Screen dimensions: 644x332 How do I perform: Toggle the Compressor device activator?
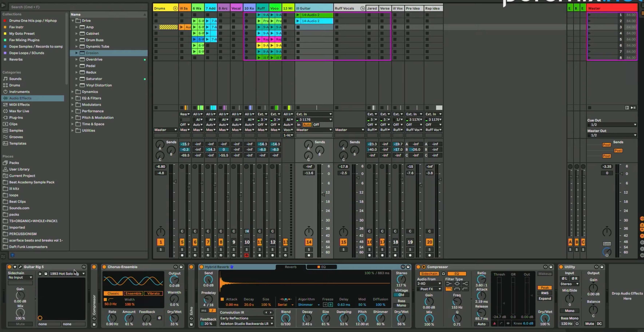click(418, 267)
